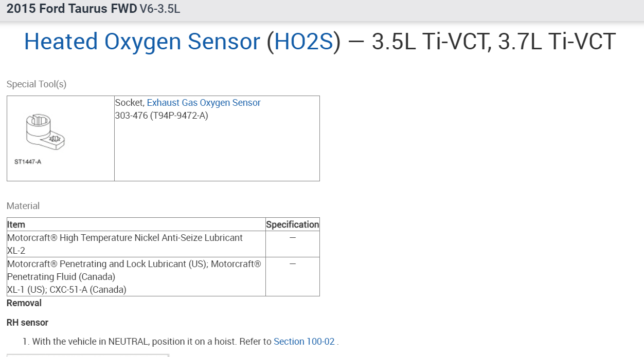Screen dimensions: 644x357
Task: Open the Exhaust Gas Oxygen Sensor link
Action: 204,103
